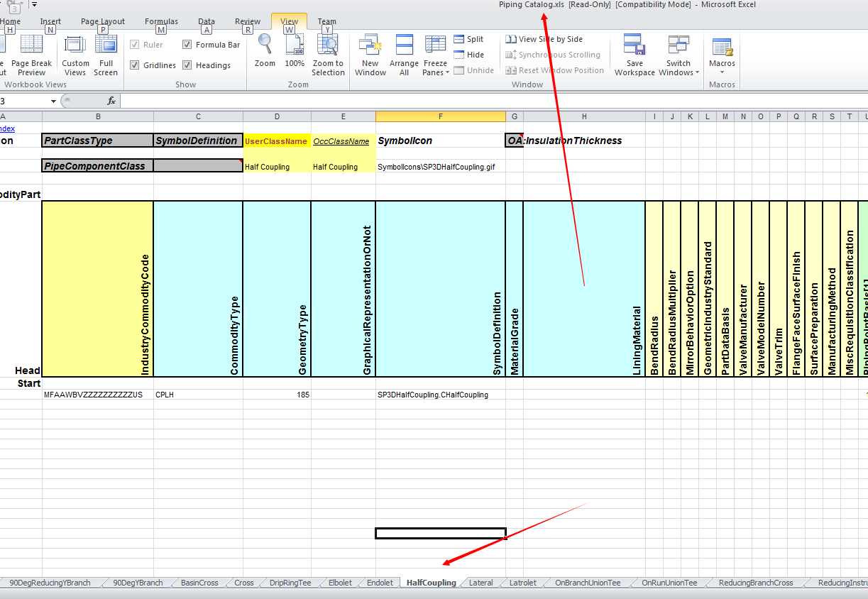Open the Zoom dialog

point(265,51)
